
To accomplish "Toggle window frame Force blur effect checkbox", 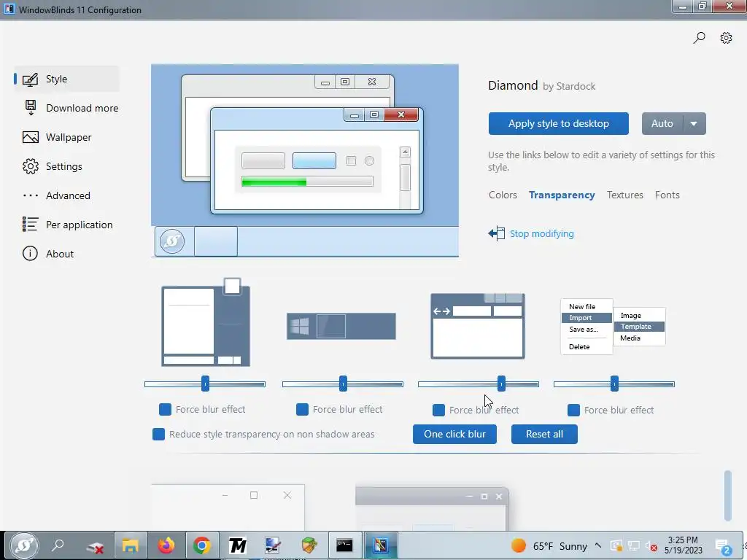I will [x=438, y=410].
